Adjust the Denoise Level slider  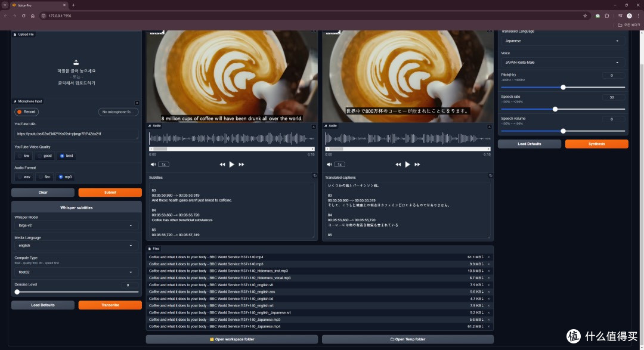76,292
